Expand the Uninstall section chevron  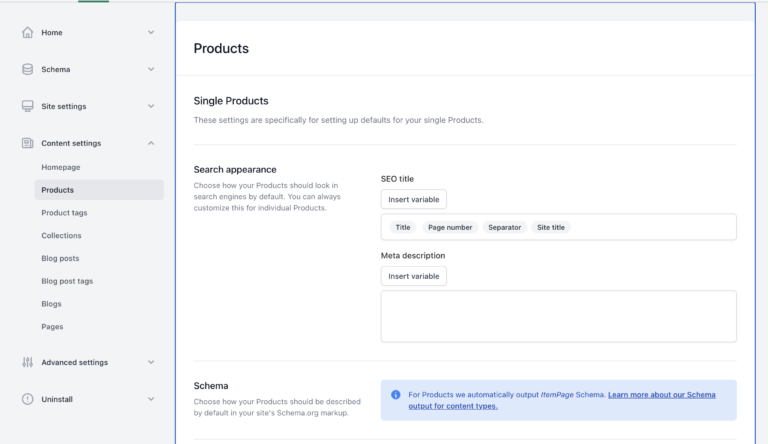[151, 399]
